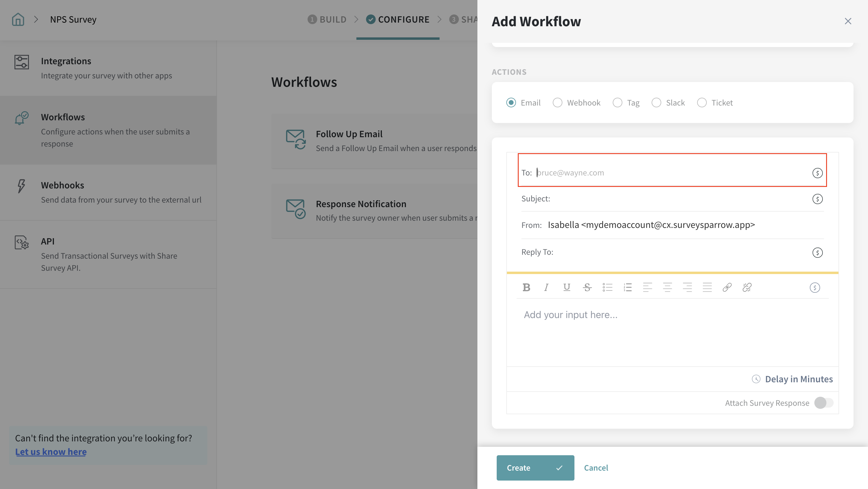Click the remove link icon
The width and height of the screenshot is (868, 489).
point(747,287)
